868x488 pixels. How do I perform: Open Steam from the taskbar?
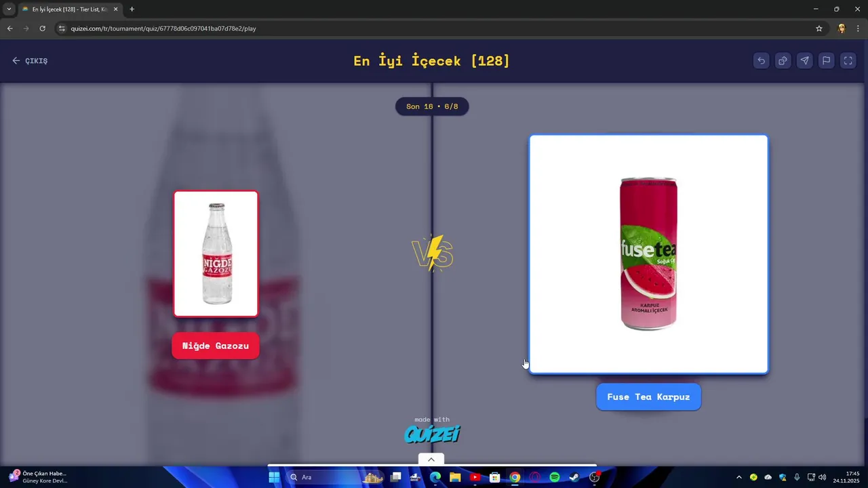[574, 477]
